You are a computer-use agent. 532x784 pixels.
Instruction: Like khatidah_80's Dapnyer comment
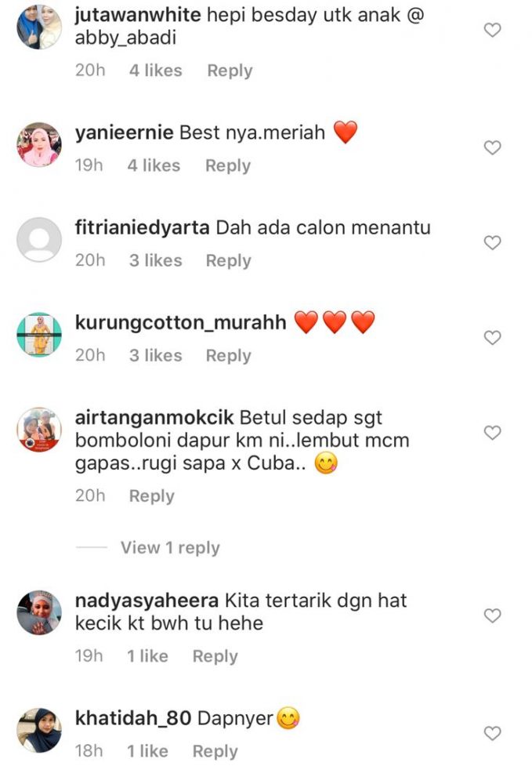click(493, 734)
